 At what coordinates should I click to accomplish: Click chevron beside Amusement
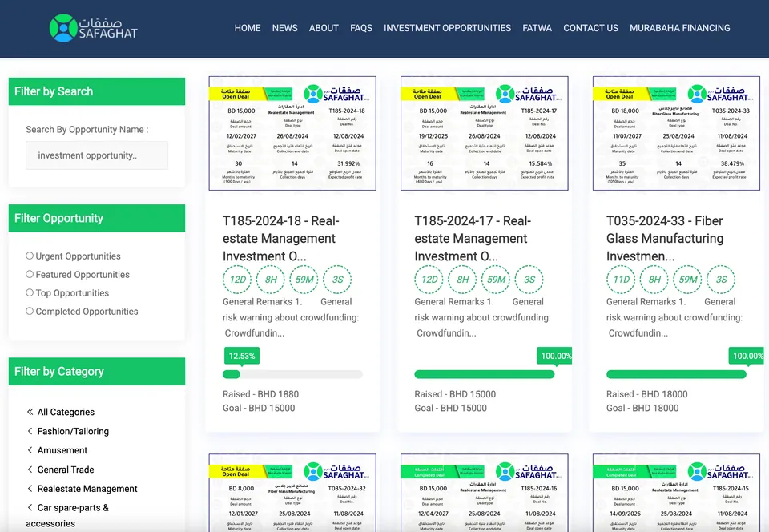click(30, 450)
